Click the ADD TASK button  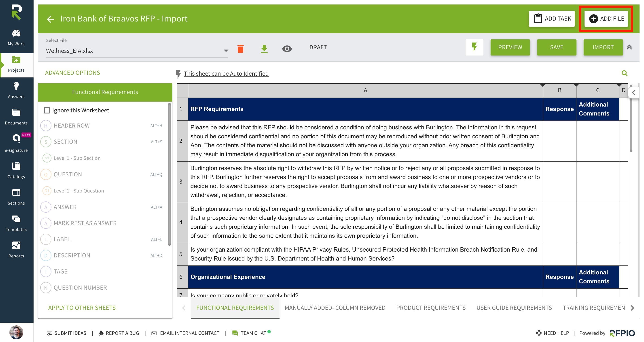click(552, 19)
